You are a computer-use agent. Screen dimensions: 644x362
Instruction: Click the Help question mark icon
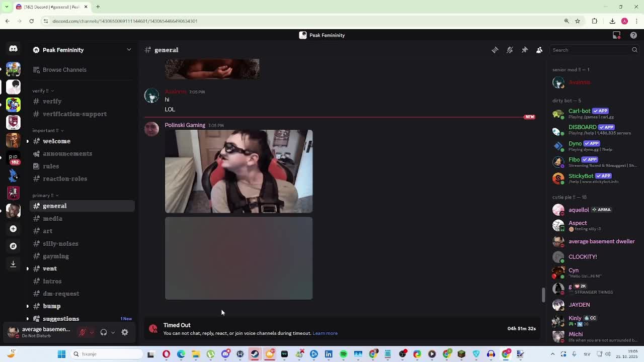tap(633, 35)
